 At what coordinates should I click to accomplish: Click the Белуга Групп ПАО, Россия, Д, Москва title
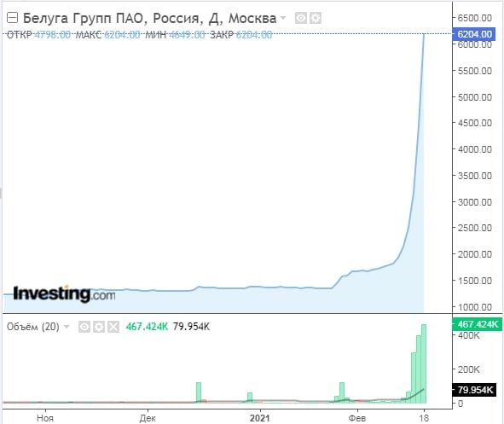[149, 18]
